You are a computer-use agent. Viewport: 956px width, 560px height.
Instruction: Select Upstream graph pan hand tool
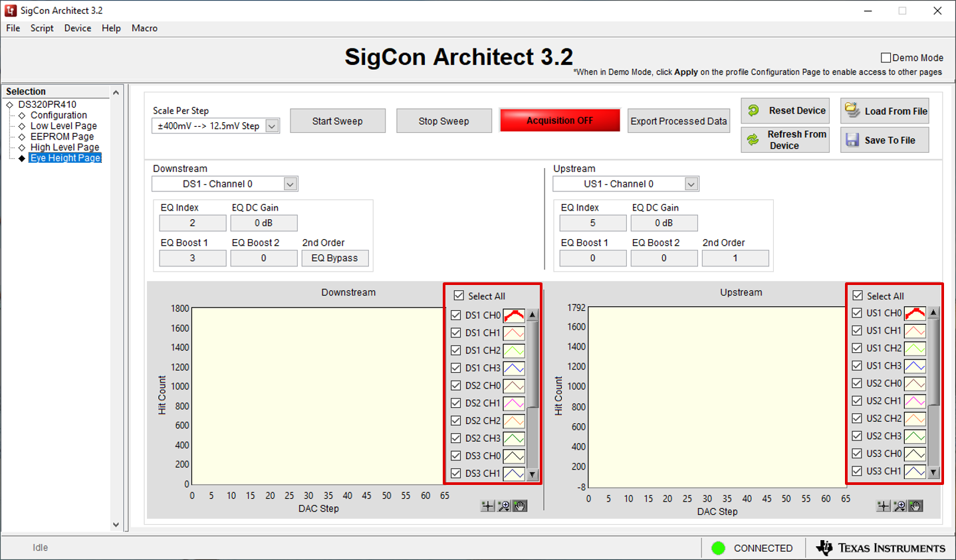[x=915, y=506]
